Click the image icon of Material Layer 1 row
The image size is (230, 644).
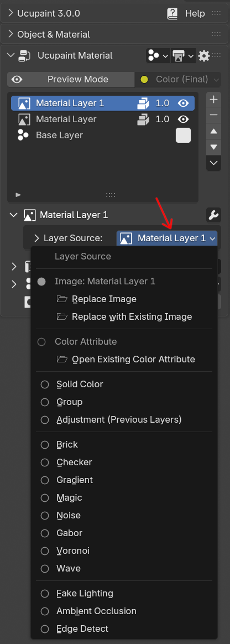(23, 103)
